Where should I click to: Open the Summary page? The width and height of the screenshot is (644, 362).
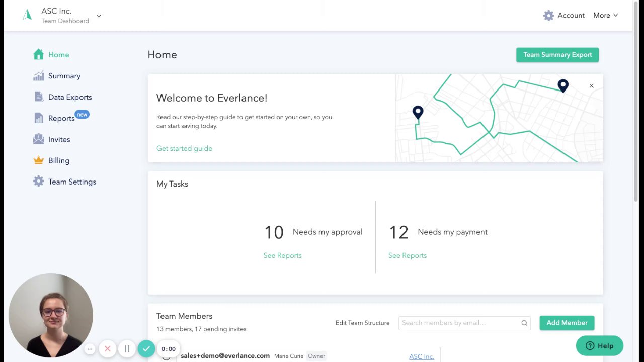(x=64, y=76)
